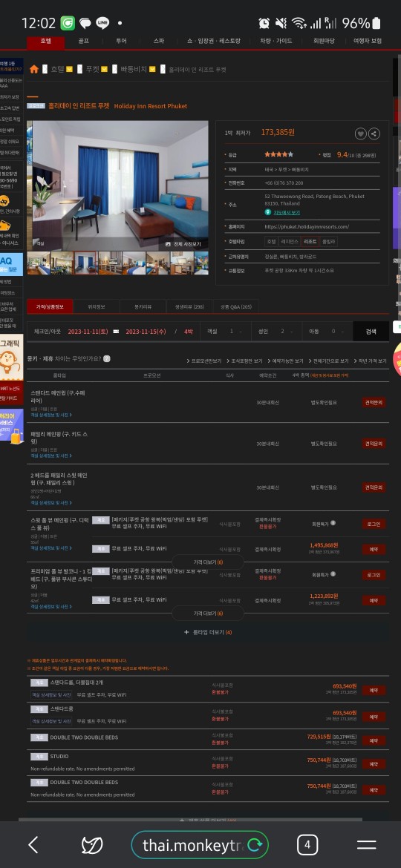Open the browser hamburger menu
The width and height of the screenshot is (401, 868).
point(367,845)
